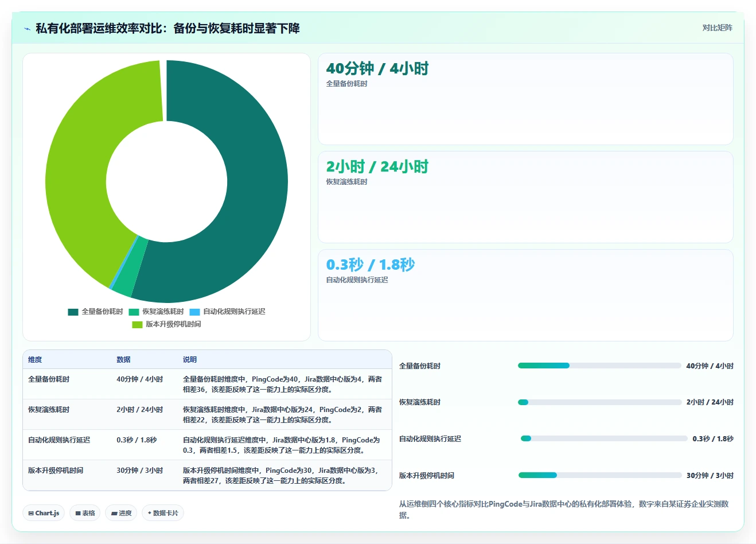The image size is (756, 544).
Task: Click the Chart.js tag chip
Action: 44,513
